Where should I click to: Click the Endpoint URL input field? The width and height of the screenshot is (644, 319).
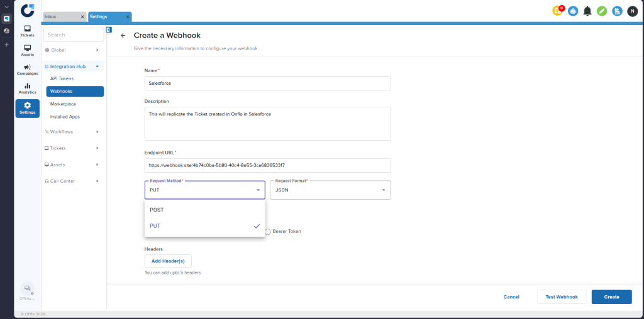coord(267,166)
